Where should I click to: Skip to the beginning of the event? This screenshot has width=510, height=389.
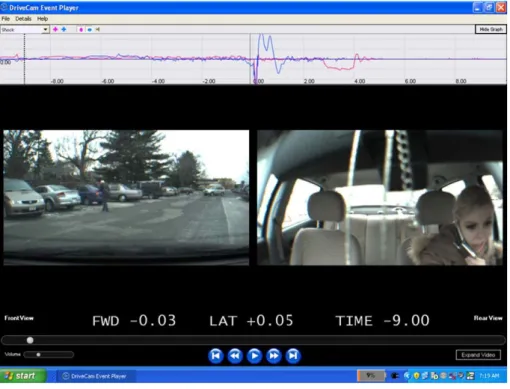point(216,356)
